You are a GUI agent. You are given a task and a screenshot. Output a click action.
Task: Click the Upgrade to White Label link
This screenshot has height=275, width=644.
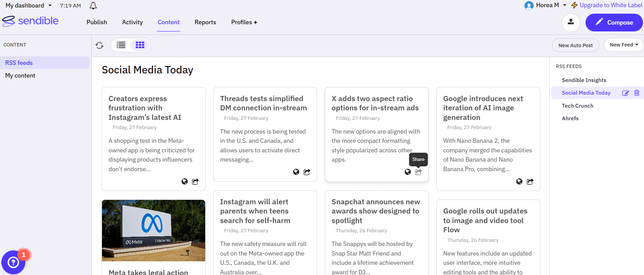[x=611, y=5]
